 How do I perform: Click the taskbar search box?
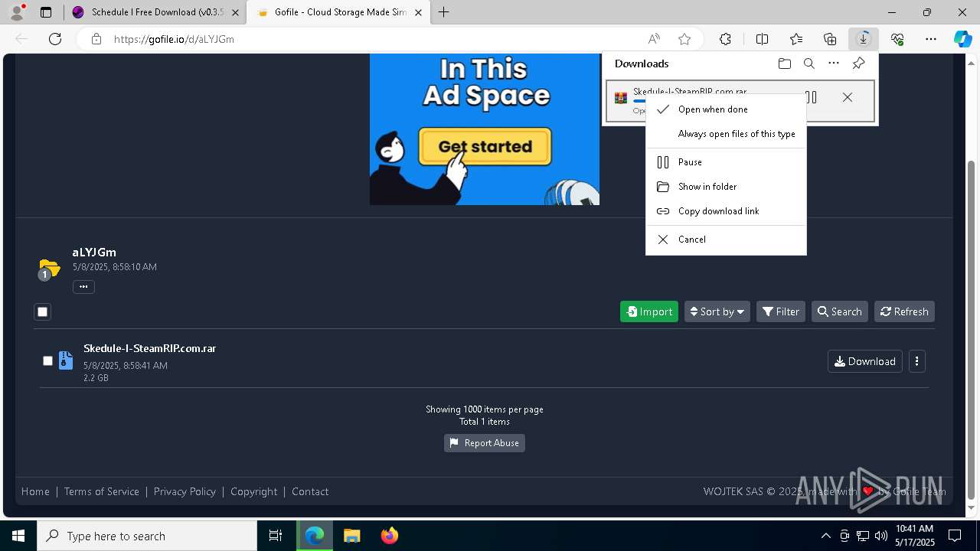147,536
